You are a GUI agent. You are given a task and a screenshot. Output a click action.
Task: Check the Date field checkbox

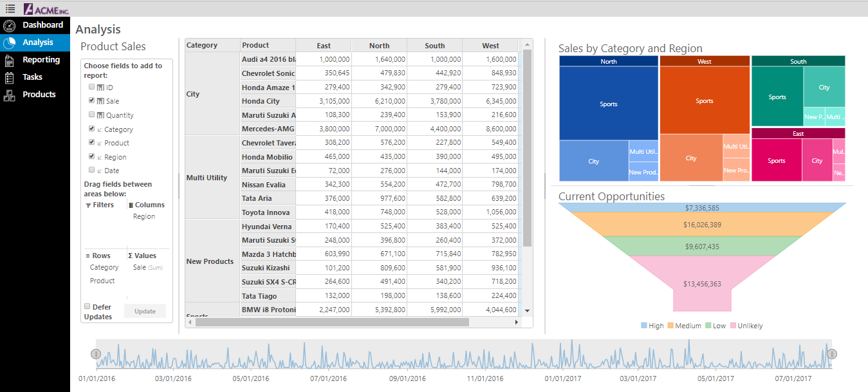coord(91,171)
